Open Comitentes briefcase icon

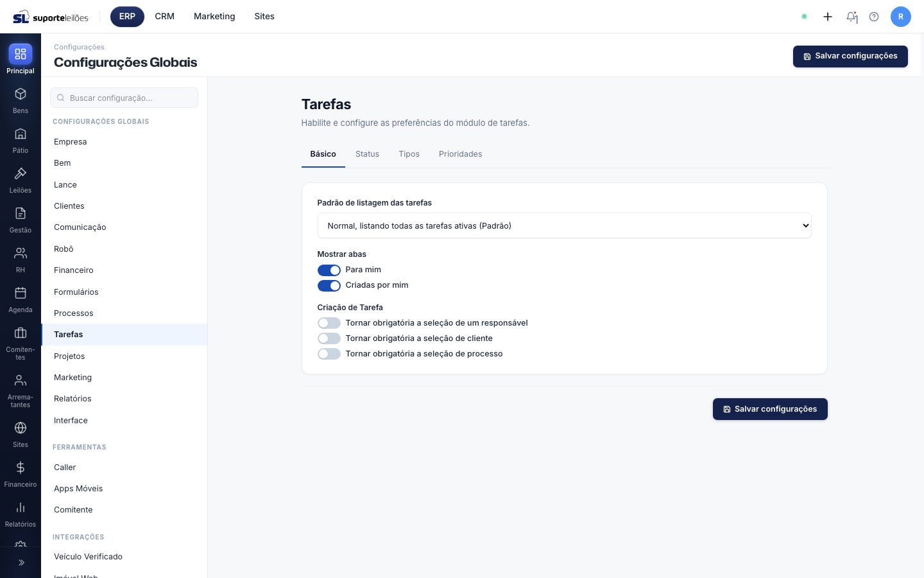pos(21,333)
